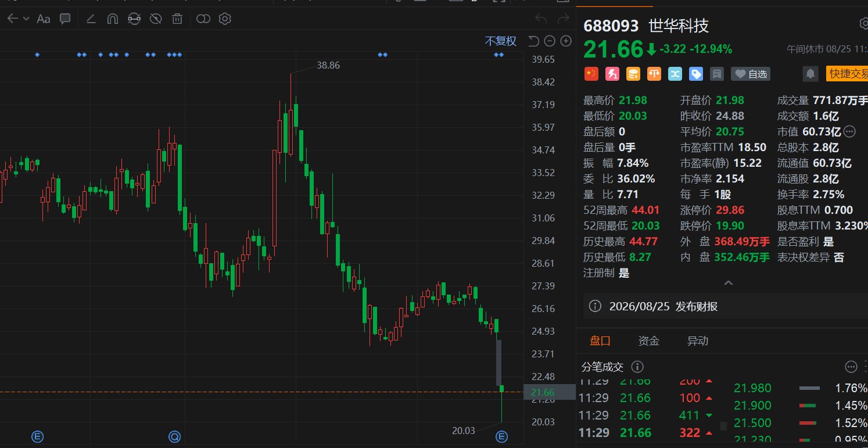The height and width of the screenshot is (448, 868).
Task: Click the 21.900 price distribution row
Action: [x=801, y=406]
